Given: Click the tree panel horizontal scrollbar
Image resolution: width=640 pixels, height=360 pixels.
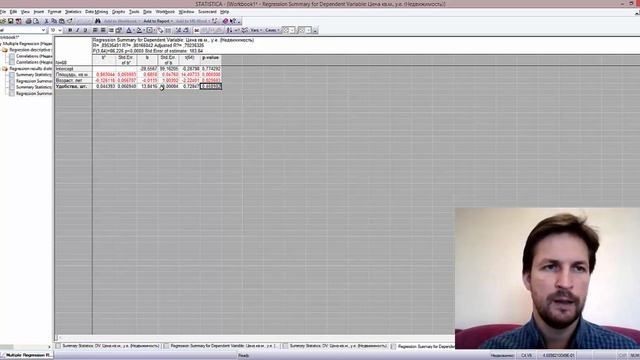Looking at the screenshot, I should tap(25, 347).
